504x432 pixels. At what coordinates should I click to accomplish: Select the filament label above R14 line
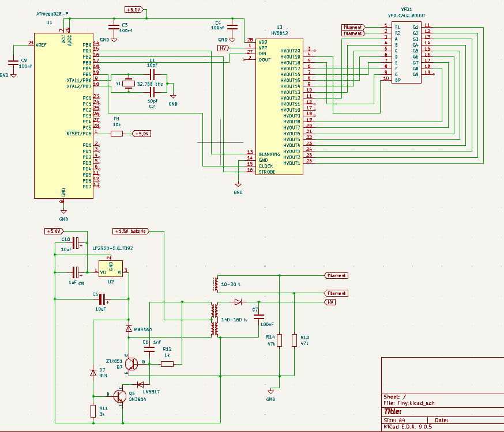pos(336,275)
